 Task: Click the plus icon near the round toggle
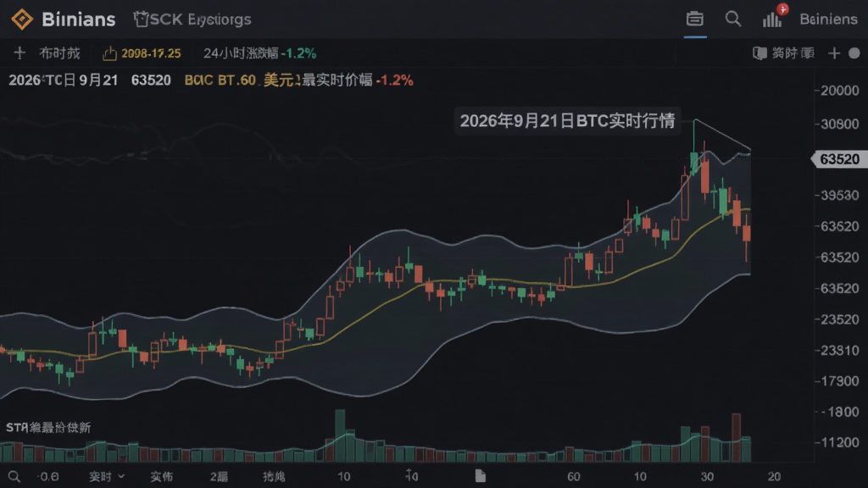pyautogui.click(x=834, y=53)
